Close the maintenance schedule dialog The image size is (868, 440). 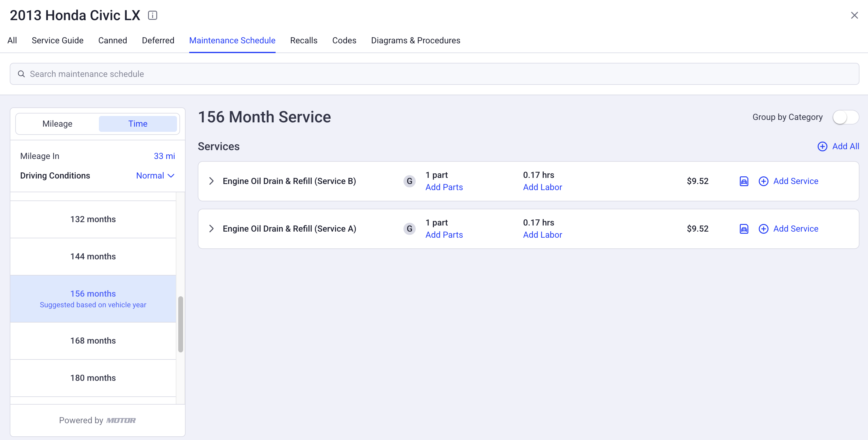click(854, 15)
